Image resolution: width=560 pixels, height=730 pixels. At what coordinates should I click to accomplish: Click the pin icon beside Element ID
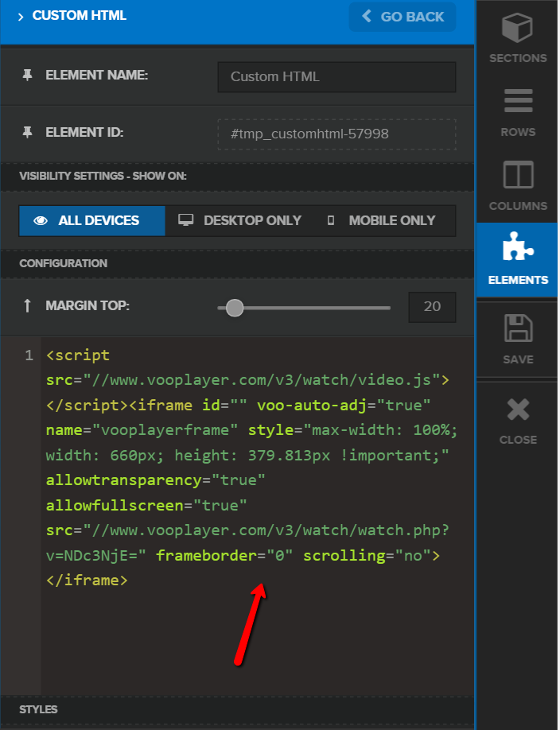click(x=28, y=133)
